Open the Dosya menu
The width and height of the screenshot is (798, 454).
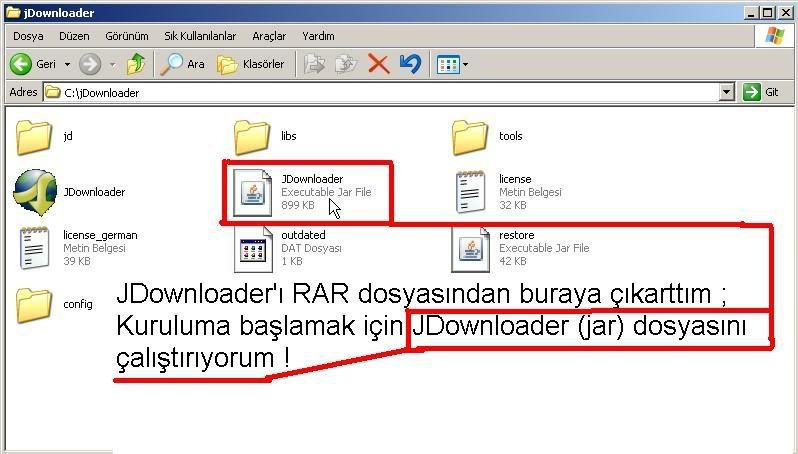(28, 36)
